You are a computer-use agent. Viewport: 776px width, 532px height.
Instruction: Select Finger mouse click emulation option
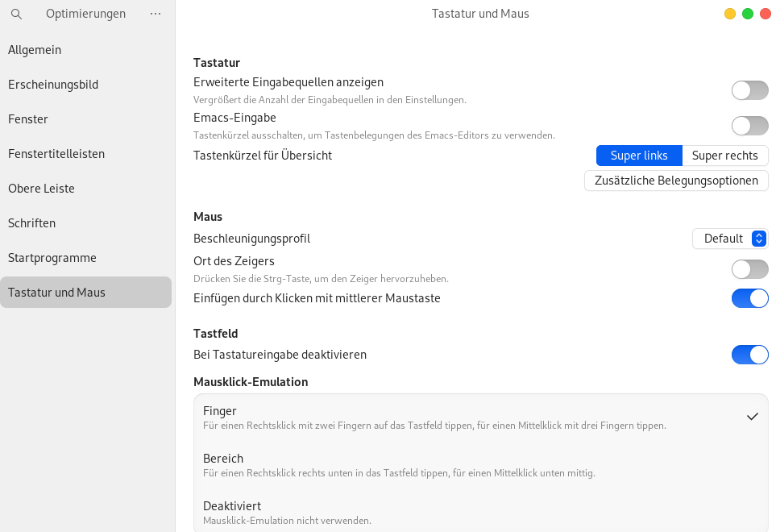pos(480,417)
